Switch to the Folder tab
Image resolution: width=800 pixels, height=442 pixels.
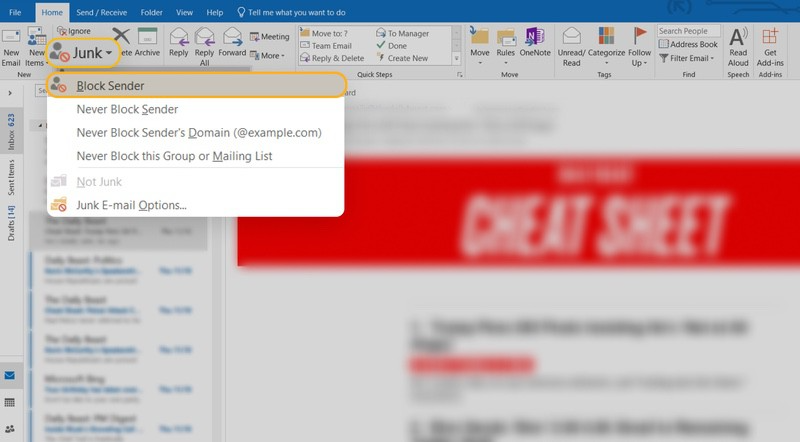(152, 12)
